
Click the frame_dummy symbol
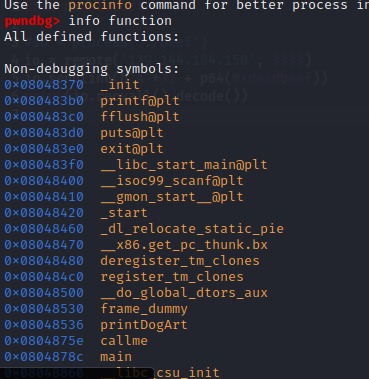pyautogui.click(x=144, y=309)
